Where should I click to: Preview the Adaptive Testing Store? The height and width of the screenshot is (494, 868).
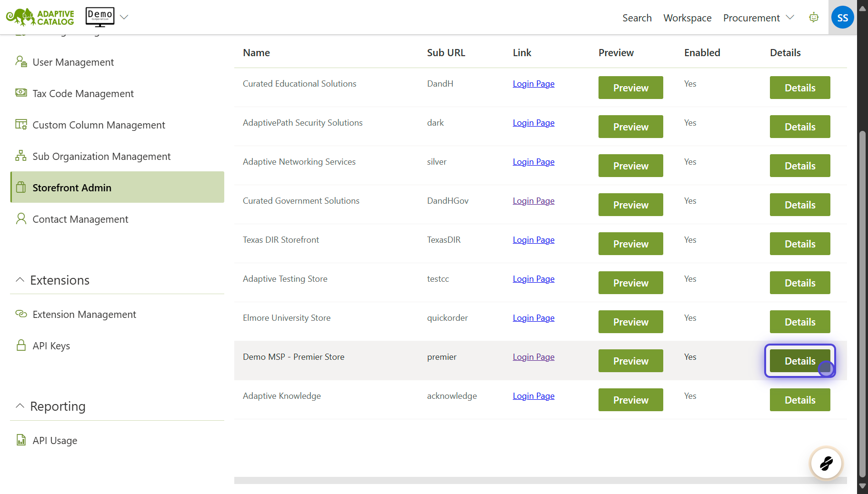point(630,283)
